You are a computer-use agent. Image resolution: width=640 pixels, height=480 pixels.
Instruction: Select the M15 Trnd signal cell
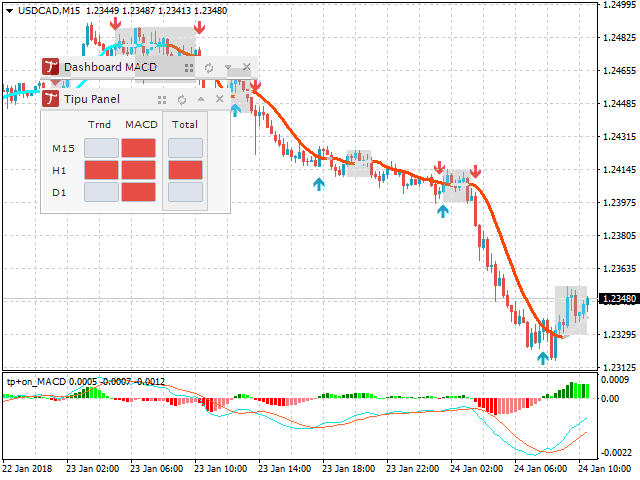coord(101,148)
